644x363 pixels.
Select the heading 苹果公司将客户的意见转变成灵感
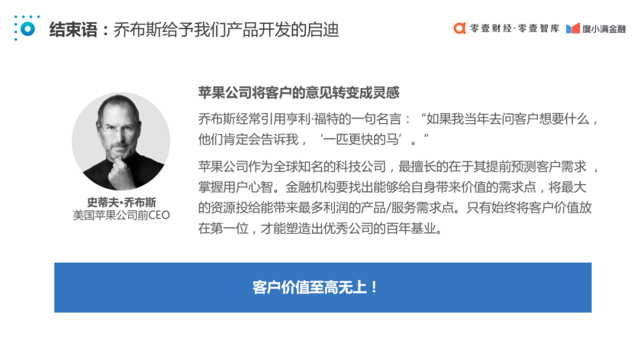click(x=299, y=93)
